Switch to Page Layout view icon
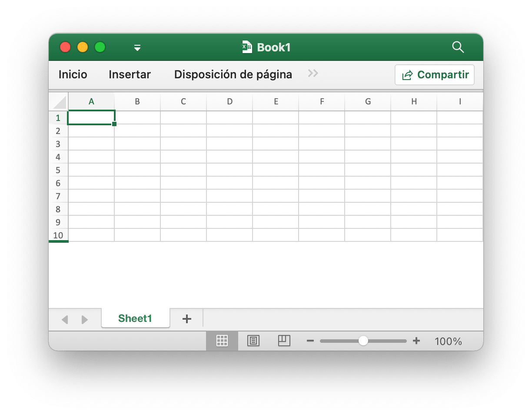Image resolution: width=532 pixels, height=415 pixels. [253, 341]
